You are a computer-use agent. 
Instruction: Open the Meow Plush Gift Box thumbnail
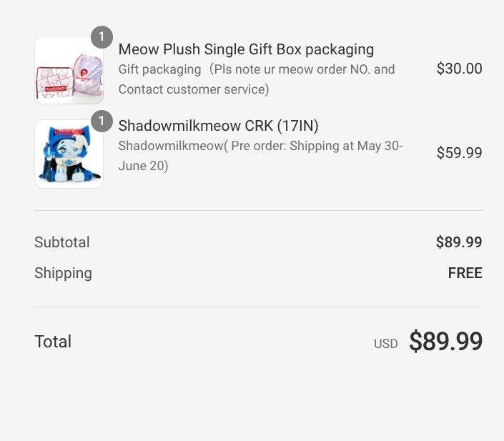[x=69, y=70]
